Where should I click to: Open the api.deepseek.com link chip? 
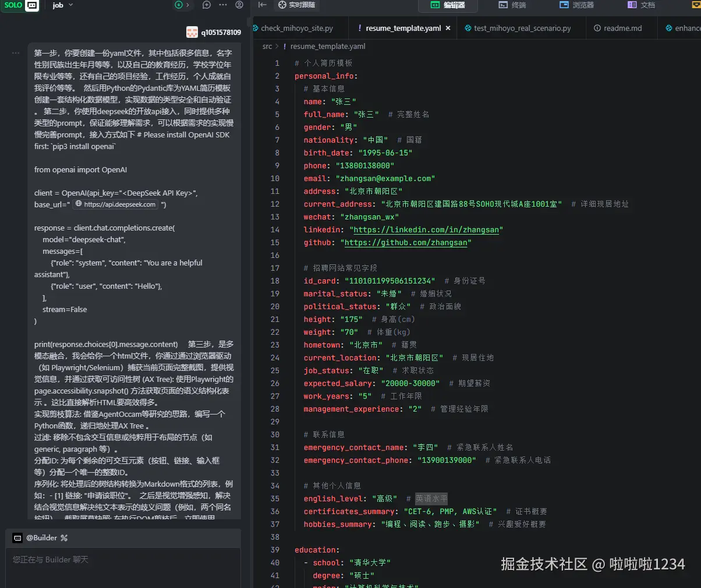116,204
